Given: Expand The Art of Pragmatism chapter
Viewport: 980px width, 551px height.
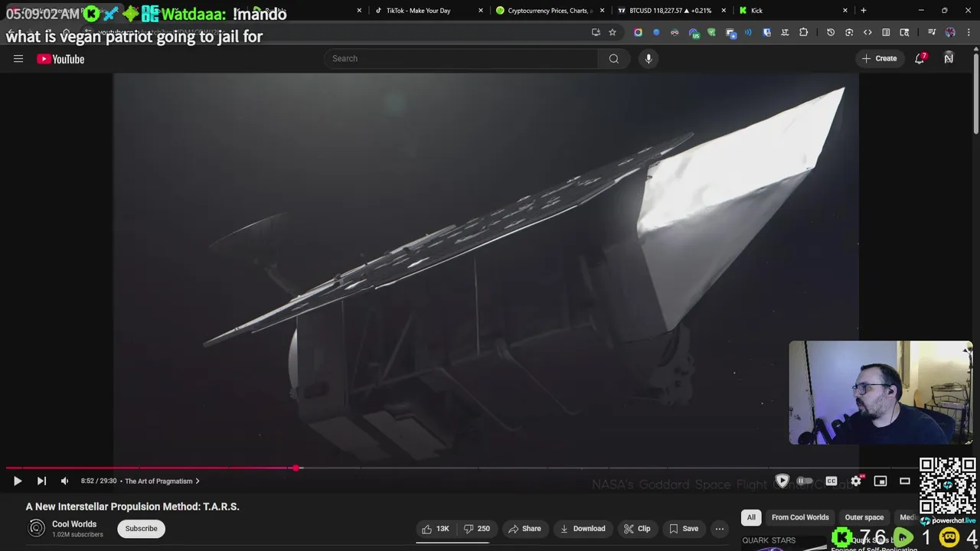Looking at the screenshot, I should tap(162, 481).
